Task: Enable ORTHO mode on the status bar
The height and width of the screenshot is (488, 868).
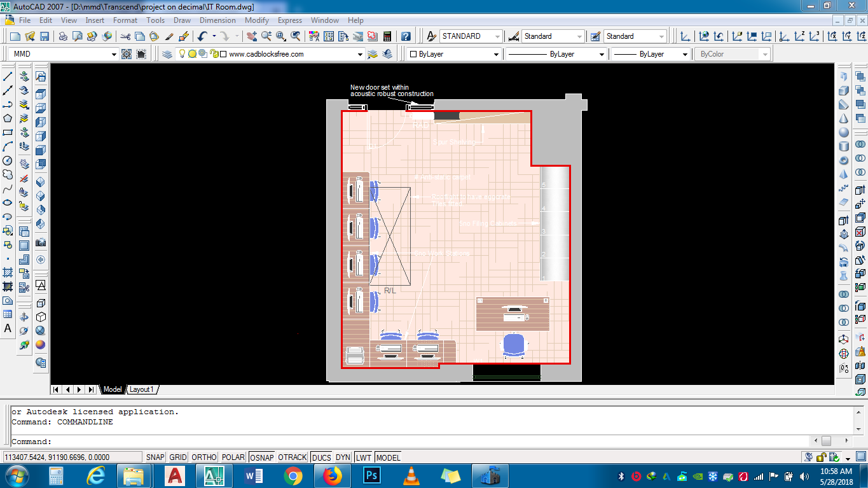Action: pyautogui.click(x=203, y=457)
